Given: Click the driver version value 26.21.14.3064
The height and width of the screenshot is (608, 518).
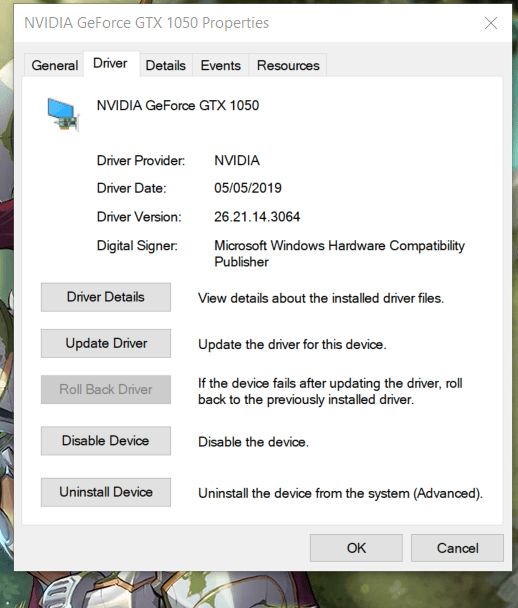Looking at the screenshot, I should (257, 217).
